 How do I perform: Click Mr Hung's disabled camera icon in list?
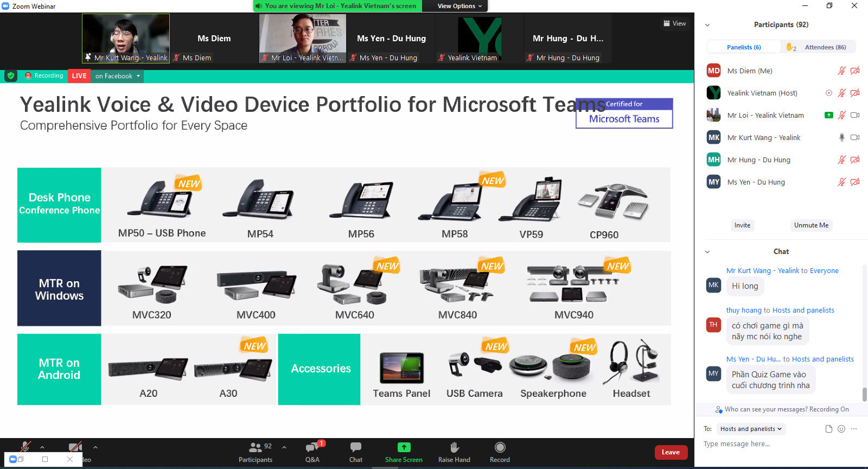pos(855,160)
